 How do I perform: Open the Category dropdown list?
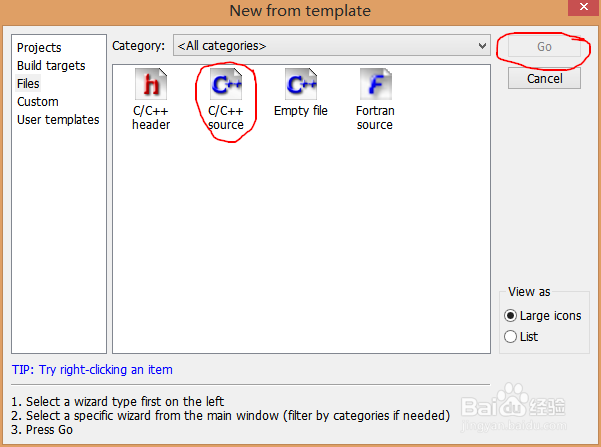point(332,46)
